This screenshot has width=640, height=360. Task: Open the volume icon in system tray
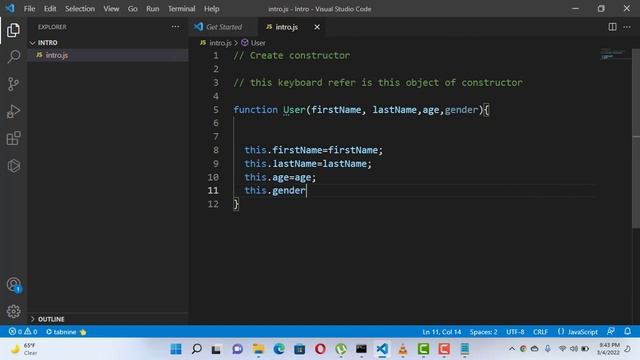(x=573, y=349)
